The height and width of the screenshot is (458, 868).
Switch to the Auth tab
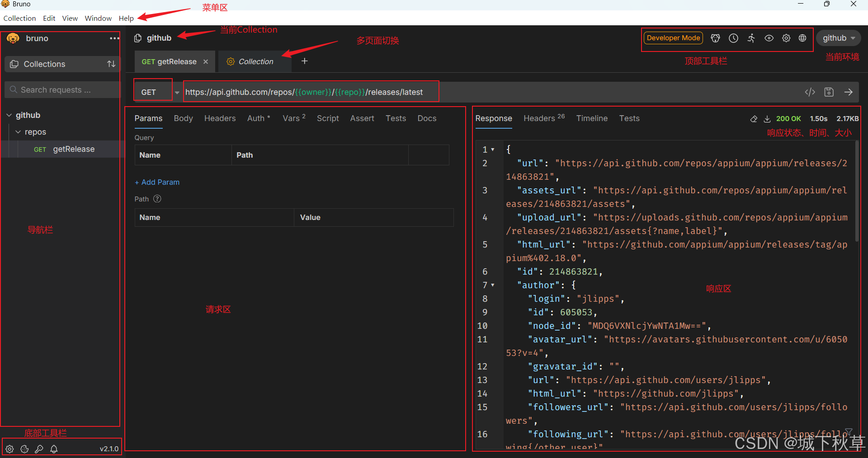coord(258,118)
